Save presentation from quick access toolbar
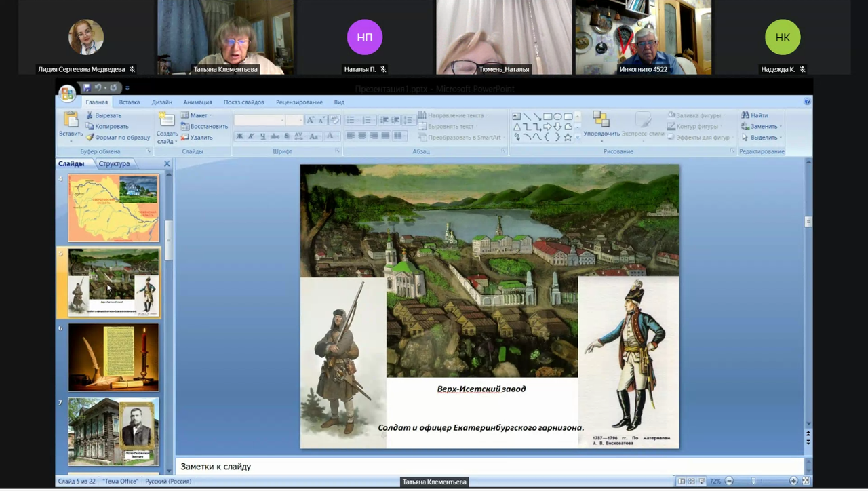This screenshot has width=868, height=491. pyautogui.click(x=87, y=87)
